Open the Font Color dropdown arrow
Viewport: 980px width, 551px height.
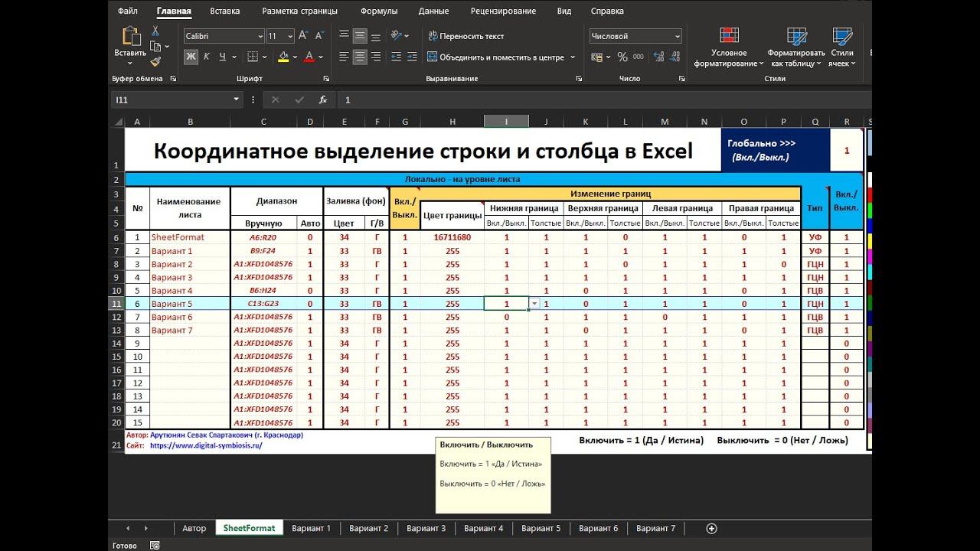(x=321, y=57)
